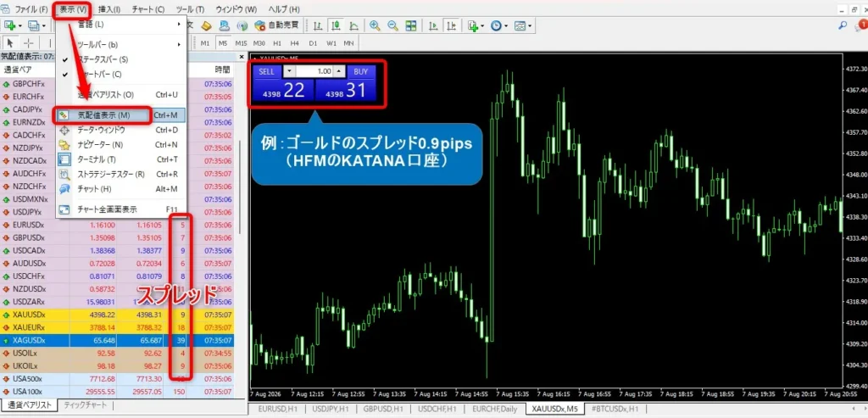This screenshot has width=868, height=418.
Task: Toggle the 自動売買 auto trading button
Action: [277, 25]
